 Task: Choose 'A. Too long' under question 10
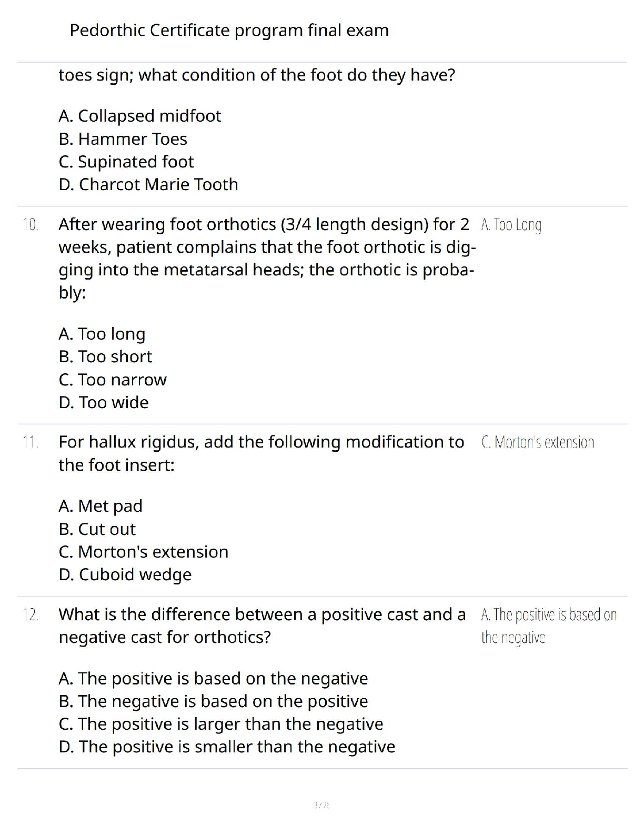[102, 334]
